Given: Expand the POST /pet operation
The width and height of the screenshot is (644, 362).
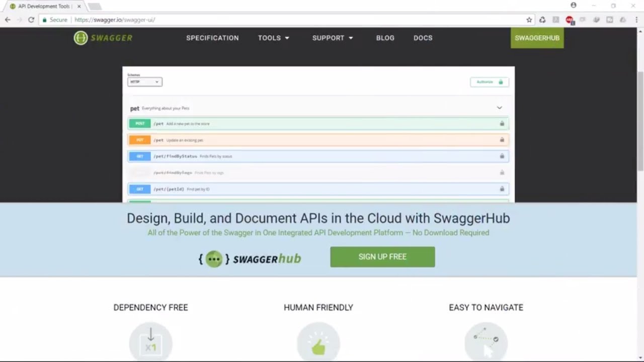Looking at the screenshot, I should (318, 123).
